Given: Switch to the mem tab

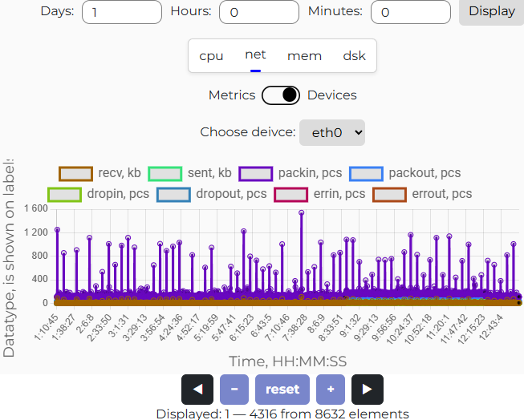Looking at the screenshot, I should coord(304,56).
